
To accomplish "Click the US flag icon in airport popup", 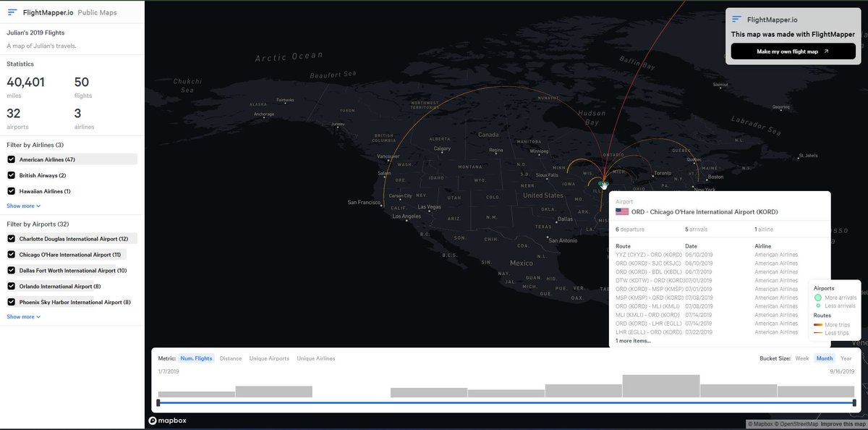I will point(622,211).
